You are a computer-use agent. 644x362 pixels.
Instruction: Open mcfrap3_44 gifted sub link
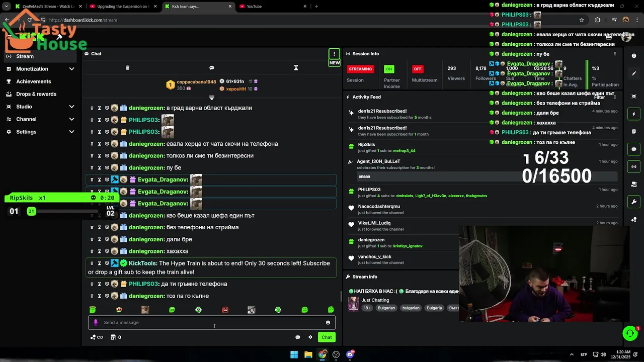(404, 151)
